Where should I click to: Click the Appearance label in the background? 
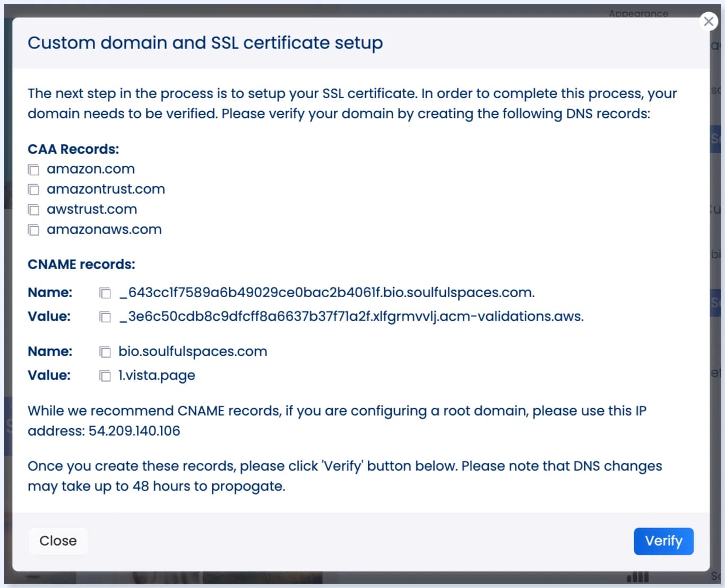tap(638, 14)
